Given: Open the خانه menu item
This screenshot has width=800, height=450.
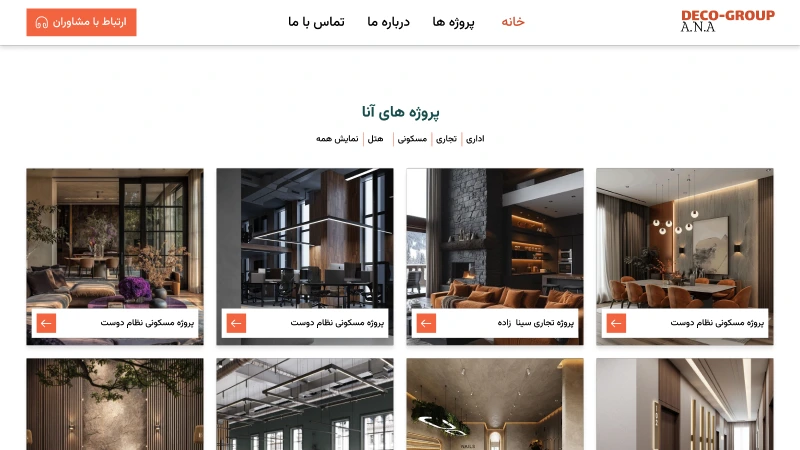Looking at the screenshot, I should pos(513,21).
